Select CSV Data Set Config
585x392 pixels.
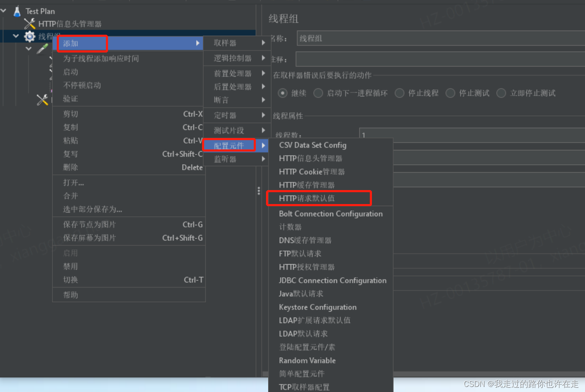click(331, 145)
